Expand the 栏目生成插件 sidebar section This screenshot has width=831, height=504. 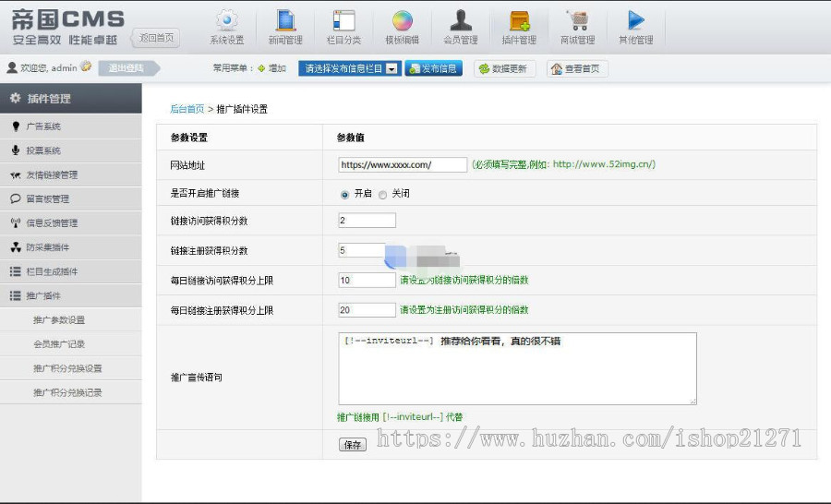click(x=70, y=272)
